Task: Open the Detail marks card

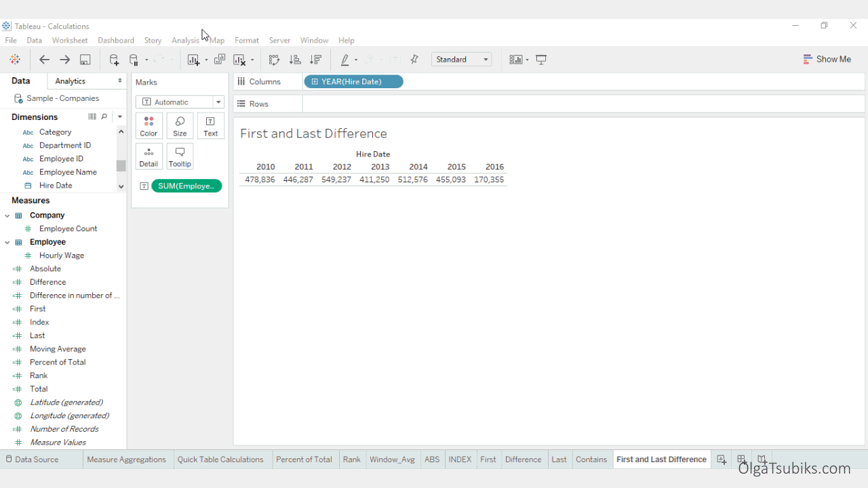Action: pyautogui.click(x=149, y=157)
